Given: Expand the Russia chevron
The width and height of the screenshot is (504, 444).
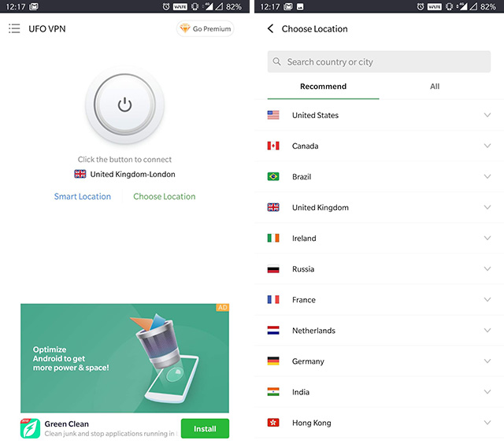Looking at the screenshot, I should point(487,269).
